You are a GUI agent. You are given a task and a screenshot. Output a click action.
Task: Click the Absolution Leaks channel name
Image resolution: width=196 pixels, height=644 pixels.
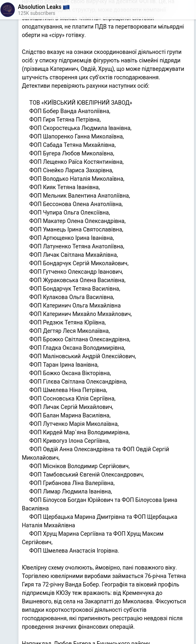[x=40, y=7]
